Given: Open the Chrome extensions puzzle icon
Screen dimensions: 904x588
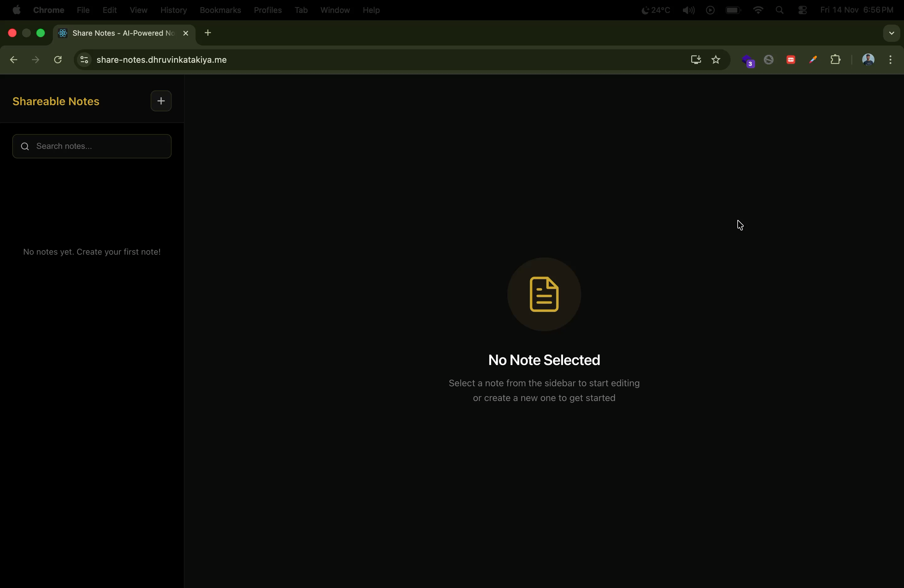Looking at the screenshot, I should point(836,60).
